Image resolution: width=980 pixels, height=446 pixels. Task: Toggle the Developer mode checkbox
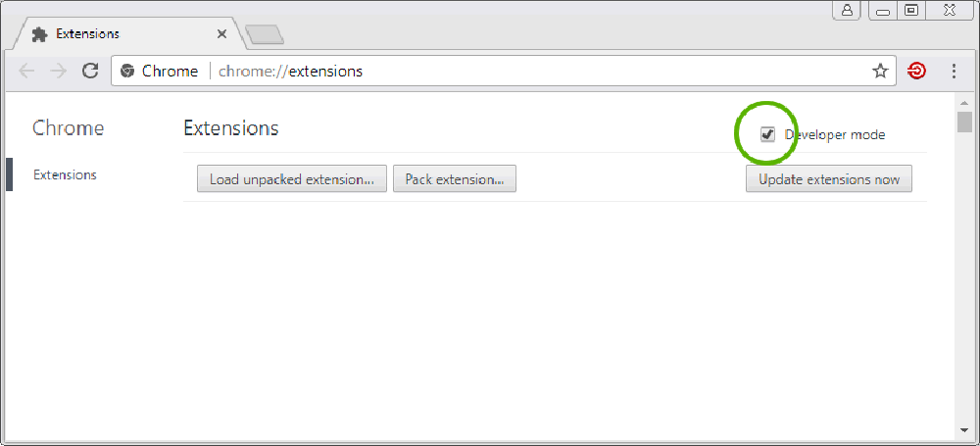point(767,134)
